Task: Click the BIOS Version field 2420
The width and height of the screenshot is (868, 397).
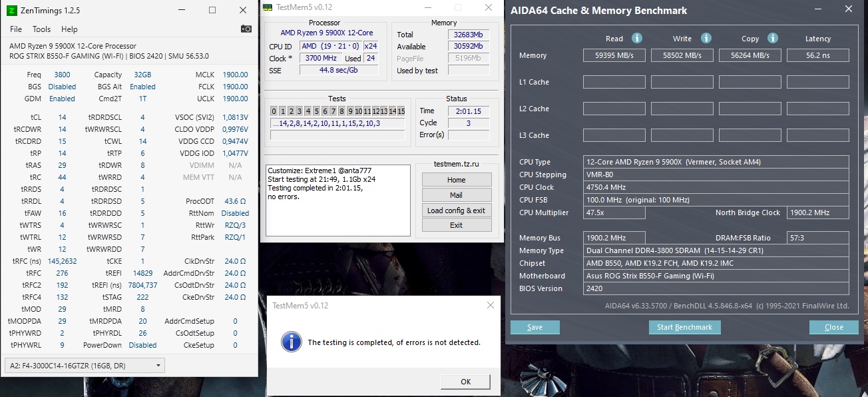Action: 716,288
